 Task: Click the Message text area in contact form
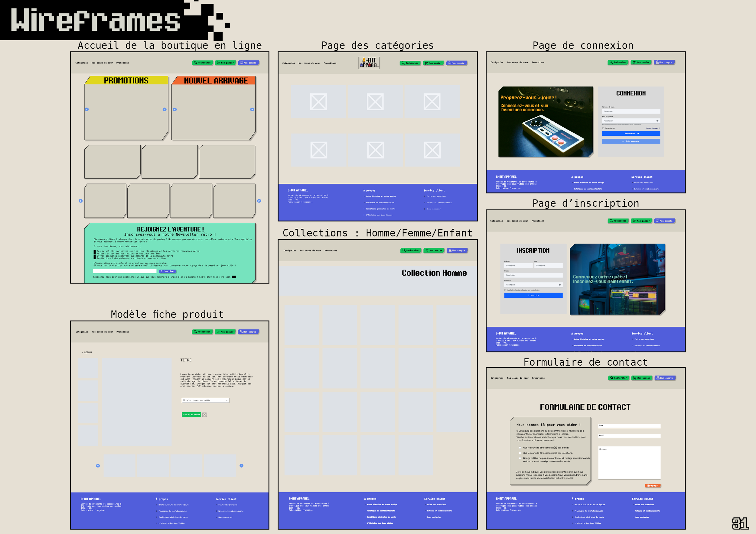(629, 462)
